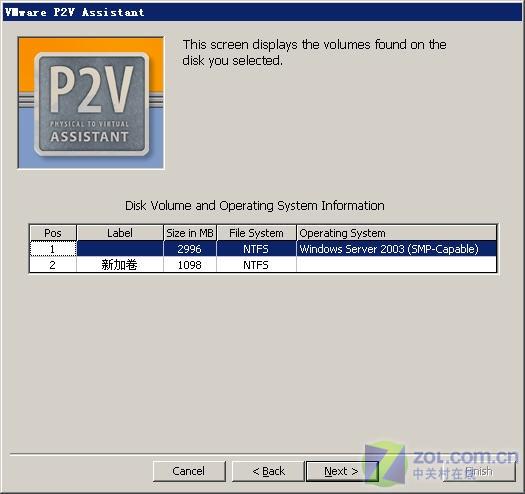This screenshot has height=494, width=525.
Task: Click the Size in MB column header
Action: [x=190, y=233]
